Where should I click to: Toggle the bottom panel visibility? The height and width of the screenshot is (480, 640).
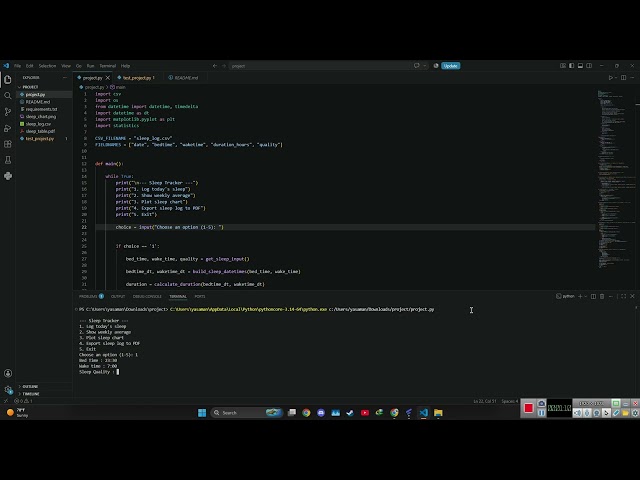point(580,66)
